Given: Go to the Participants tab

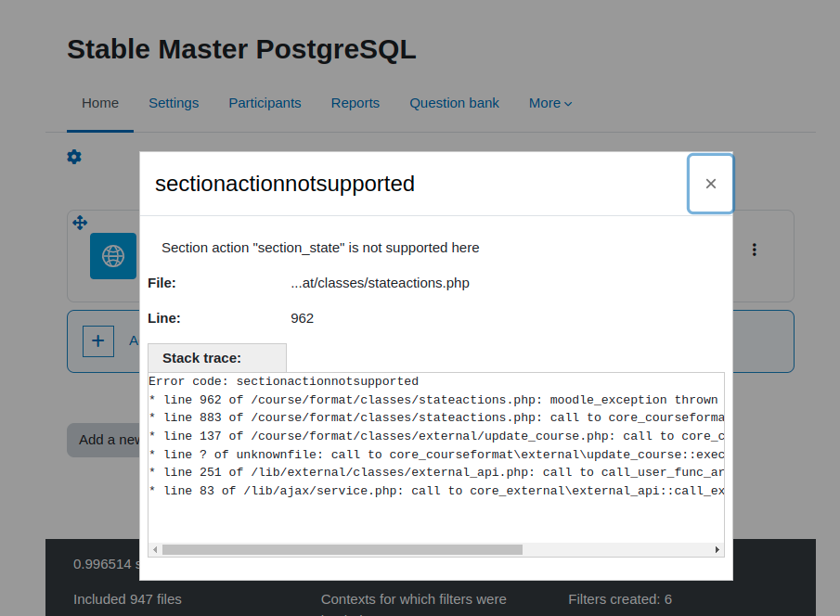Looking at the screenshot, I should point(265,103).
